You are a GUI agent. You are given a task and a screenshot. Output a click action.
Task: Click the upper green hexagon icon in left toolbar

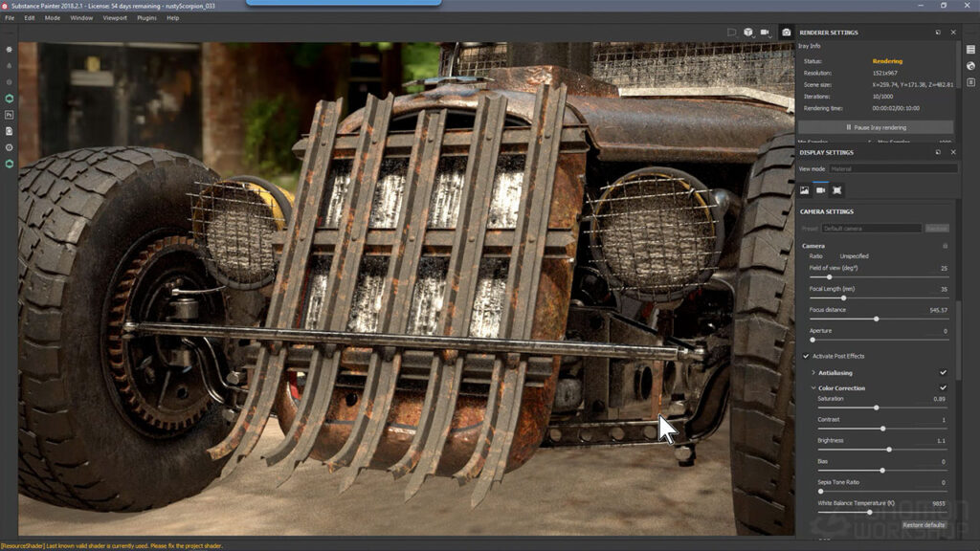(9, 99)
